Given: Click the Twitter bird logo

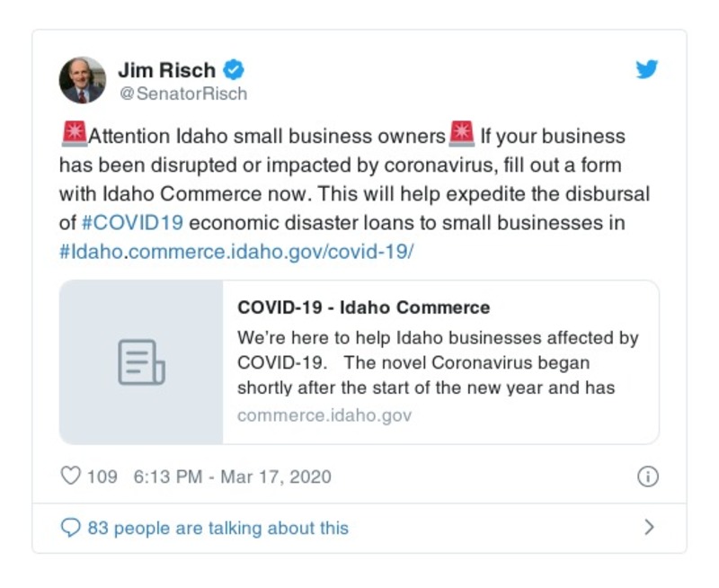Looking at the screenshot, I should coord(647,70).
